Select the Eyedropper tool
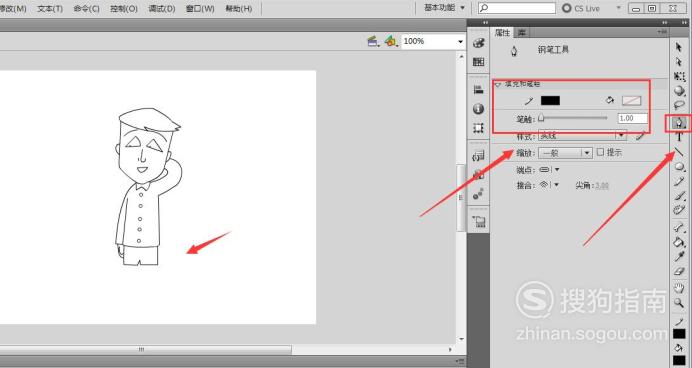This screenshot has height=368, width=692. coord(679,256)
